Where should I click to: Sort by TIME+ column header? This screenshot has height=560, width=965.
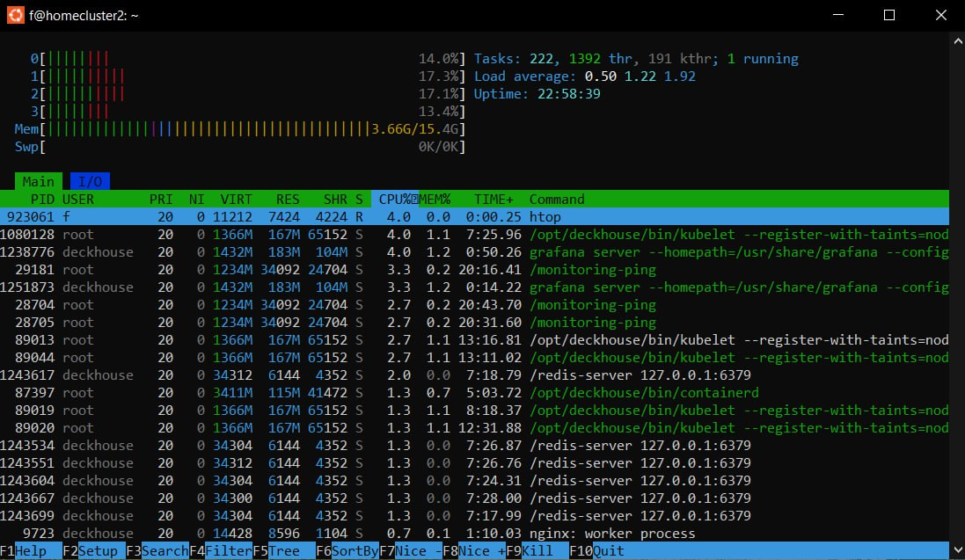[493, 200]
